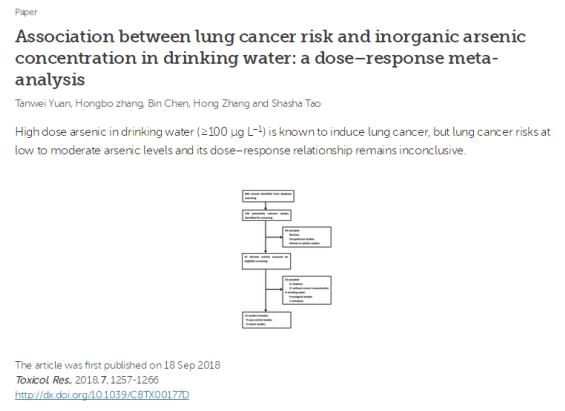Click the bottom box of the flowchart
The width and height of the screenshot is (565, 411).
267,320
